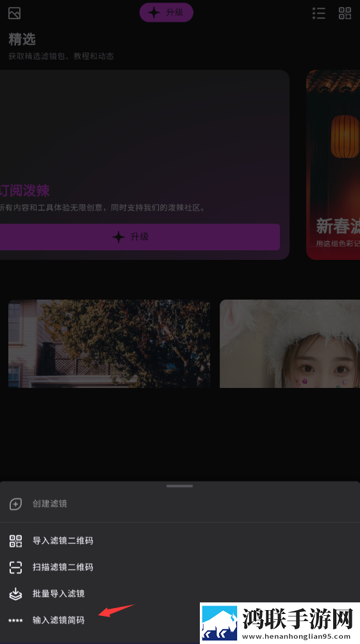
Task: Tap the 获取精选滤镜包、教程和动态 subtitle
Action: [x=61, y=56]
